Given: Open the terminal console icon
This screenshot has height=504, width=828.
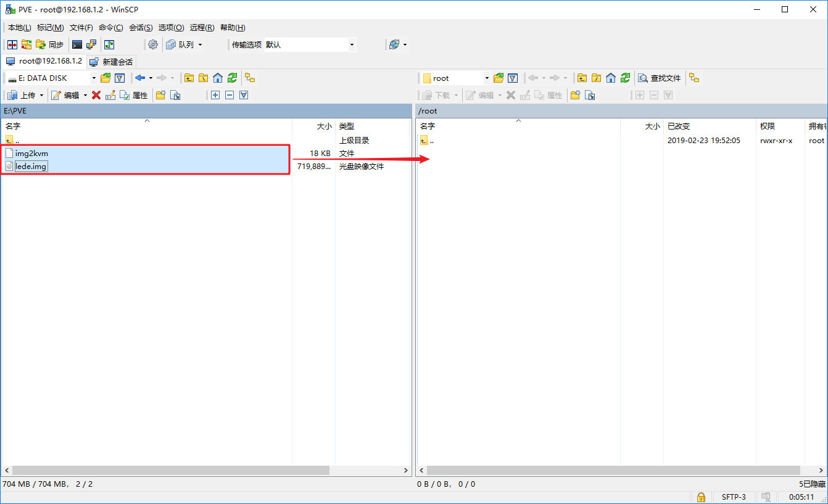Looking at the screenshot, I should click(77, 44).
